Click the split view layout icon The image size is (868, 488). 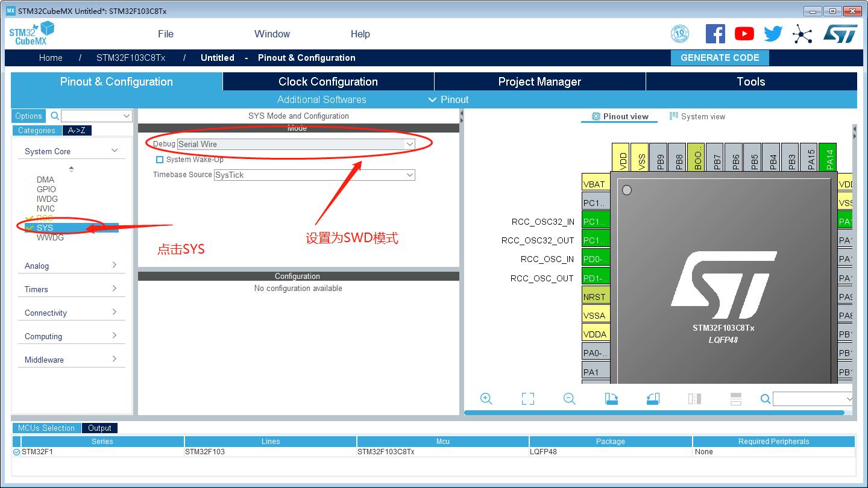tap(735, 399)
